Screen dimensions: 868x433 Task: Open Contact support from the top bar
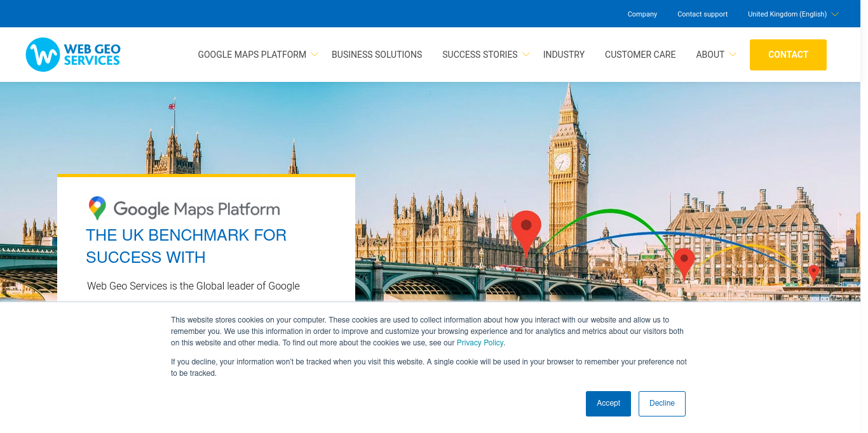click(702, 13)
